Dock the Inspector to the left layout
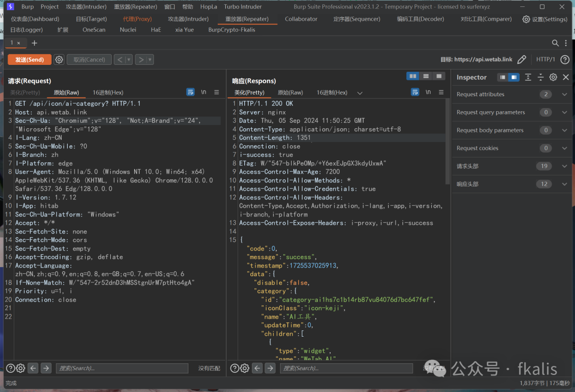575x392 pixels. [x=503, y=77]
